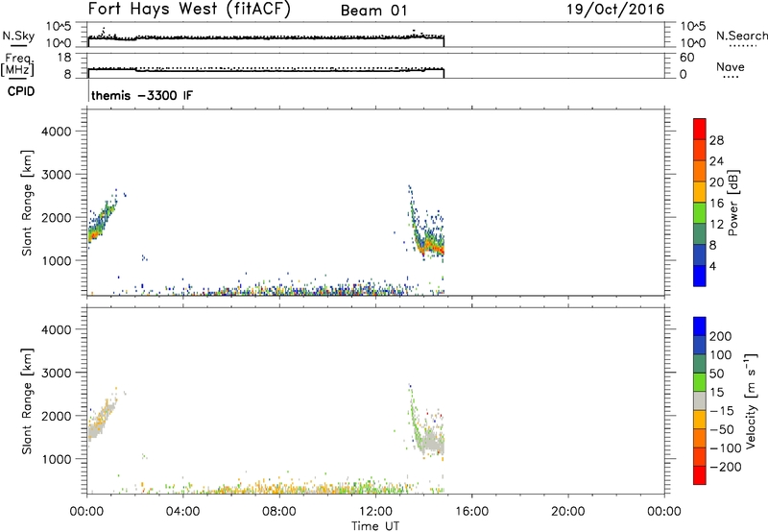Click the '4' power colorbar tick label
768x532 pixels.
[x=712, y=267]
